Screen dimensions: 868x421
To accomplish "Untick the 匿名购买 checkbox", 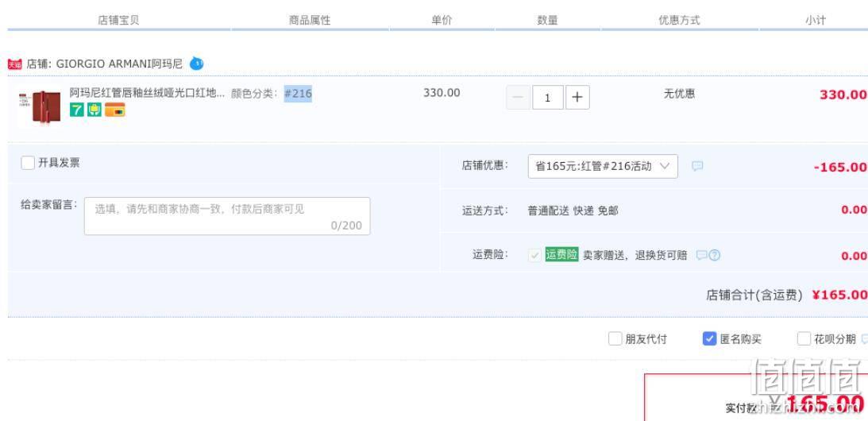I will click(x=709, y=339).
